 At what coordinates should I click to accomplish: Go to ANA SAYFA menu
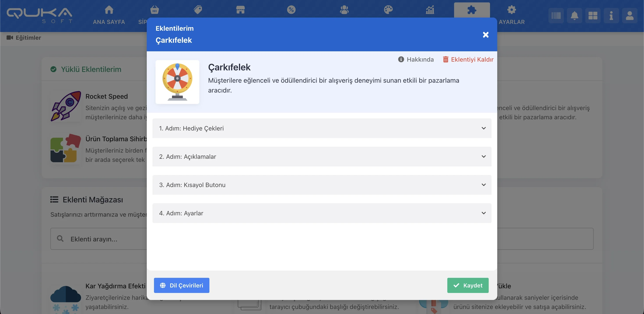point(109,15)
